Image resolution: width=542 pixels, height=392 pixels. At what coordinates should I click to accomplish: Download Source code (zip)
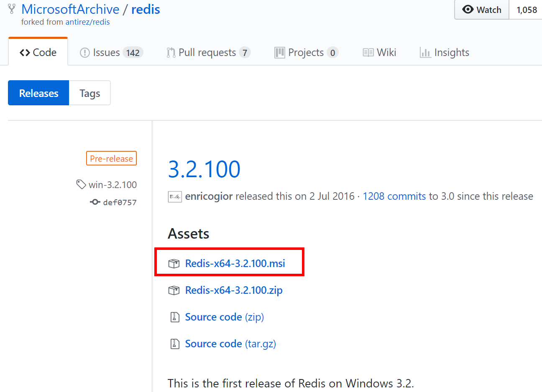click(225, 317)
